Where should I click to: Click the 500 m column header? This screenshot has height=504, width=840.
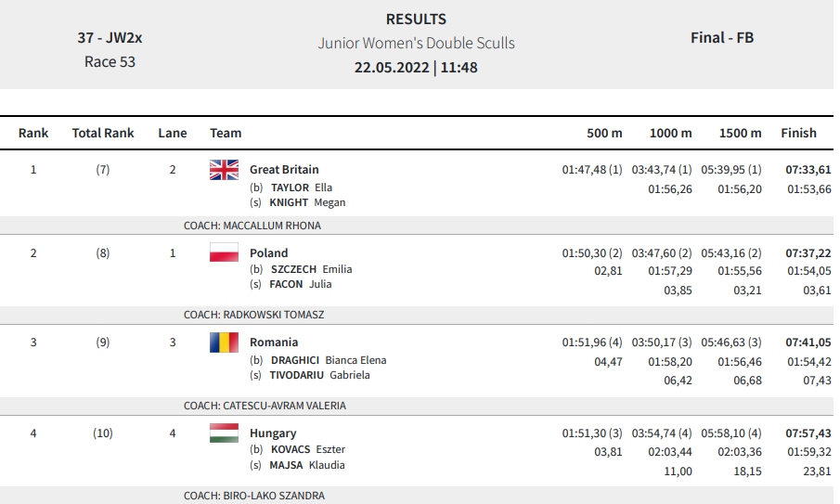tap(604, 133)
